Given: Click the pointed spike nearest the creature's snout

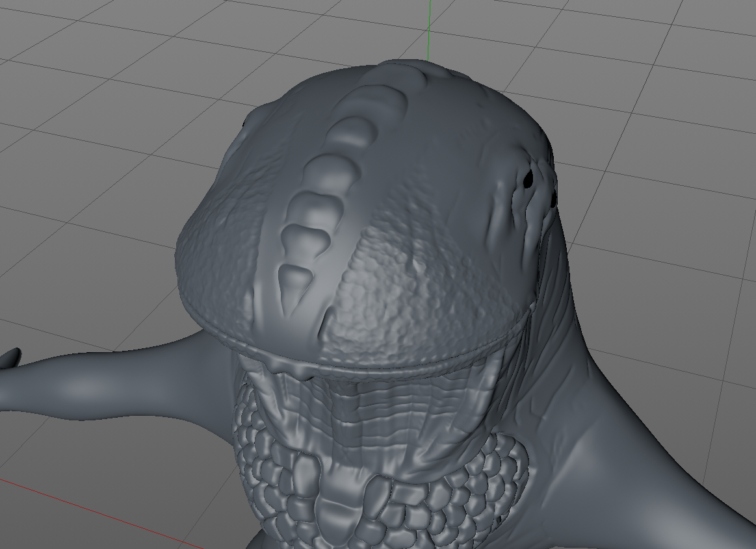Looking at the screenshot, I should pos(294,287).
